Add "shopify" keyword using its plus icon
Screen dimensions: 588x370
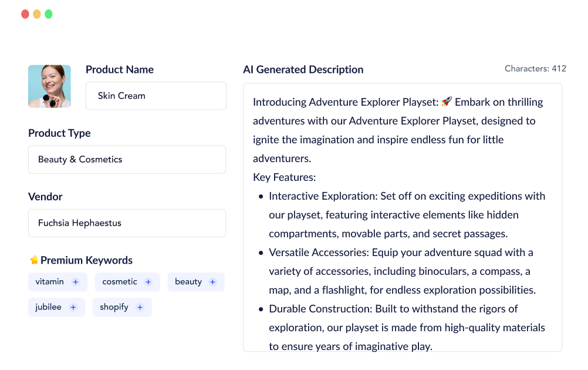point(140,307)
